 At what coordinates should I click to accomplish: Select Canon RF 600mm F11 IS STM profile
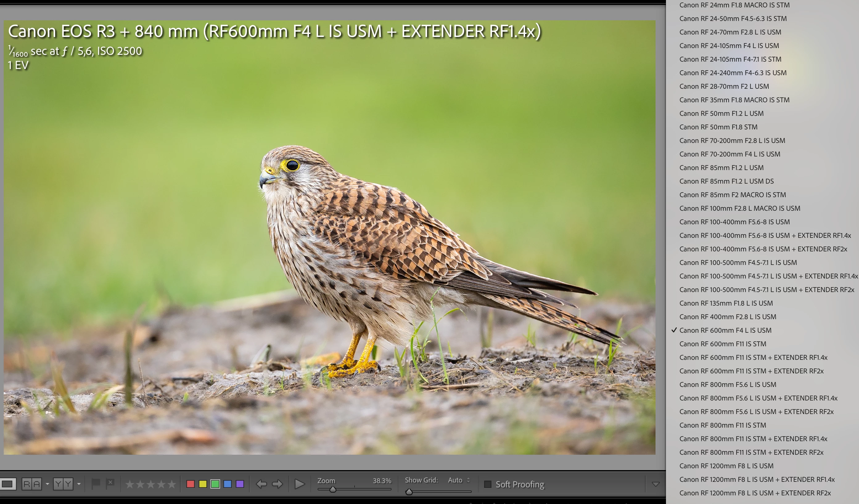(x=723, y=344)
